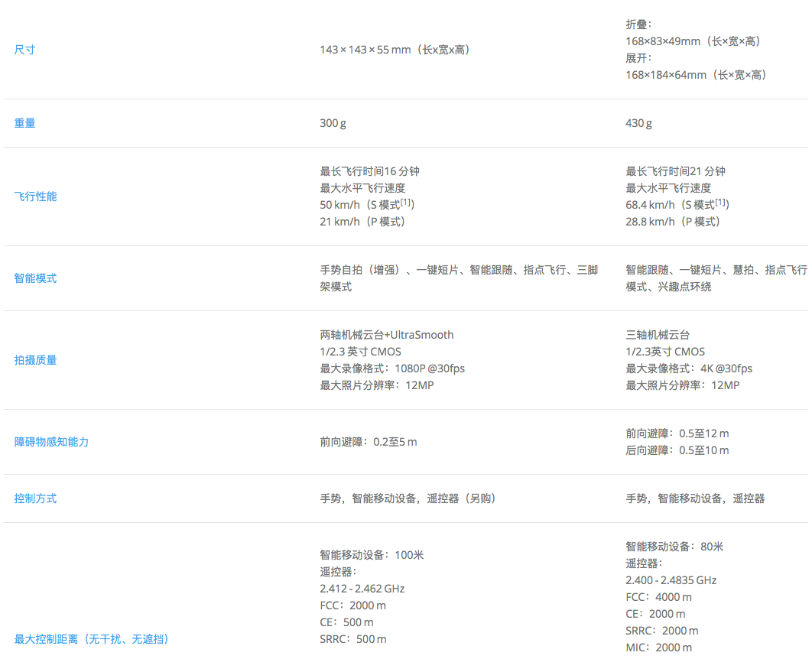The height and width of the screenshot is (659, 812).
Task: Open the 重量 specification link
Action: point(24,123)
